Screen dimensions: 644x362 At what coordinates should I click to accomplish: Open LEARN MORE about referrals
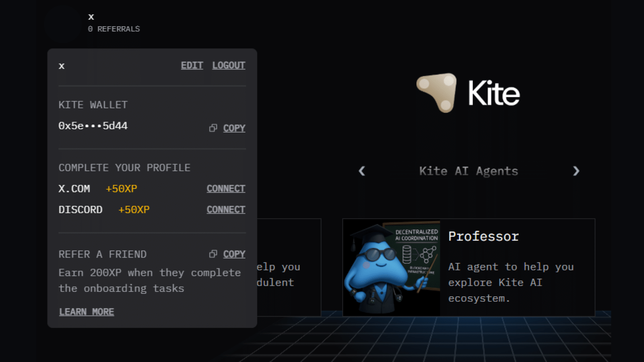click(87, 312)
